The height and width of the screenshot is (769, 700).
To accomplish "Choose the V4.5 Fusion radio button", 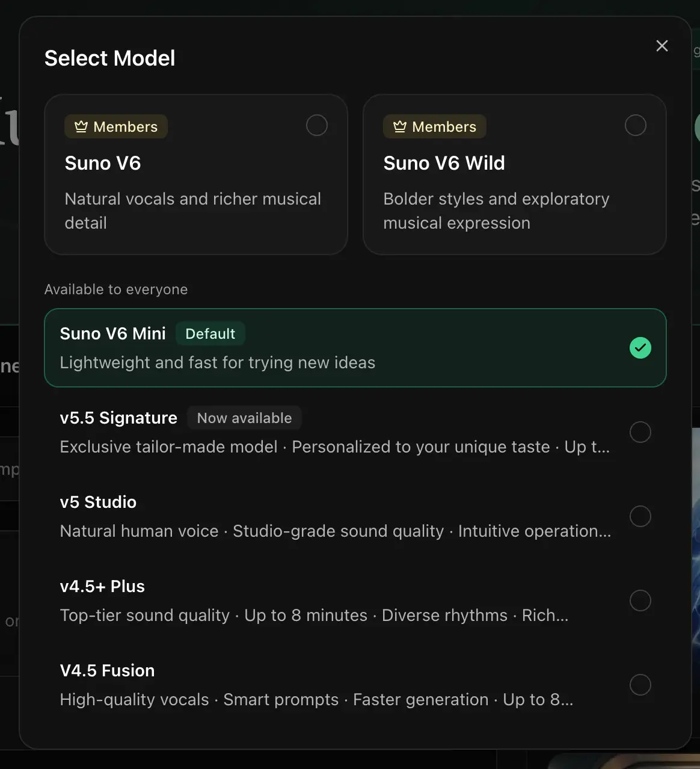I will 640,685.
